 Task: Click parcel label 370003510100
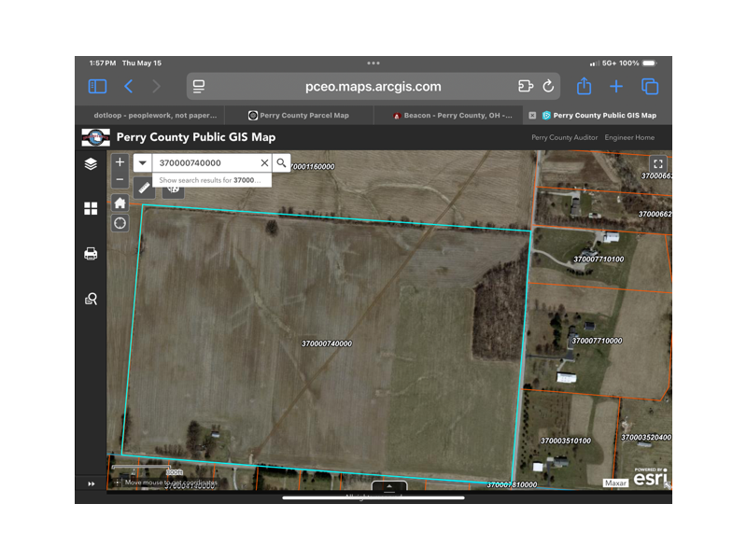[566, 441]
